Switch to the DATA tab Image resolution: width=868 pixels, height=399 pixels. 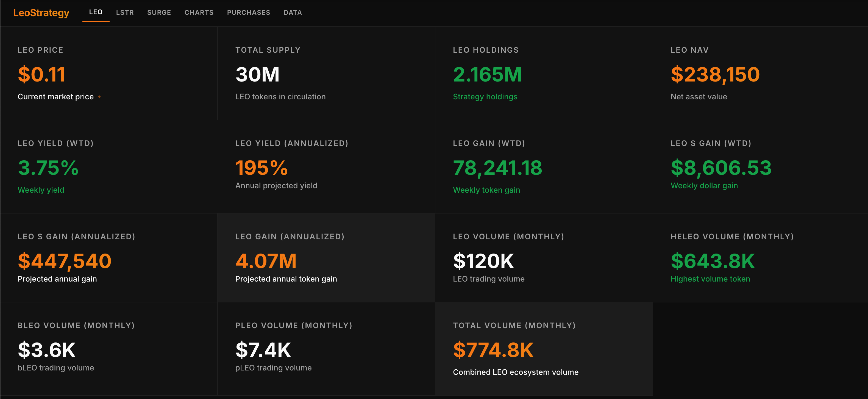[293, 12]
